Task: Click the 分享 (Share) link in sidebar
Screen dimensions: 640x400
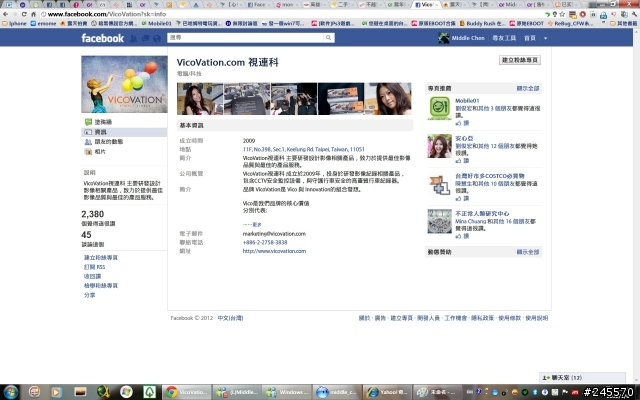Action: (x=89, y=295)
